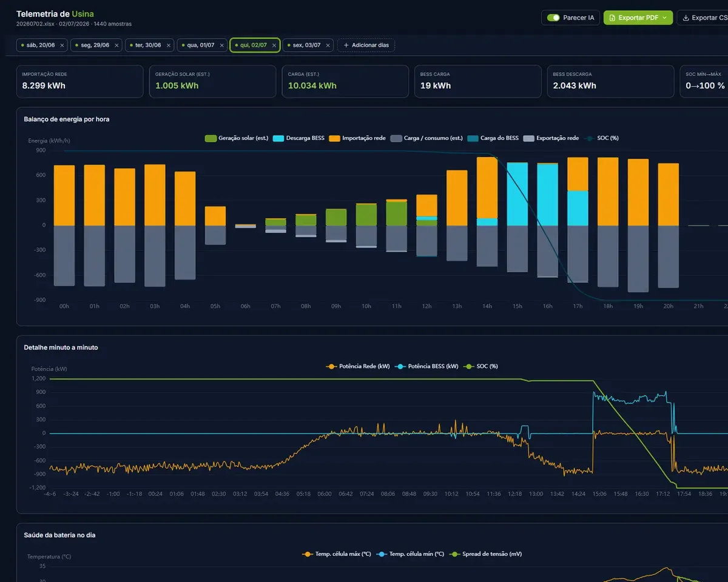Toggle Carga / consumo (est.) legend series
Image resolution: width=728 pixels, height=582 pixels.
click(427, 138)
